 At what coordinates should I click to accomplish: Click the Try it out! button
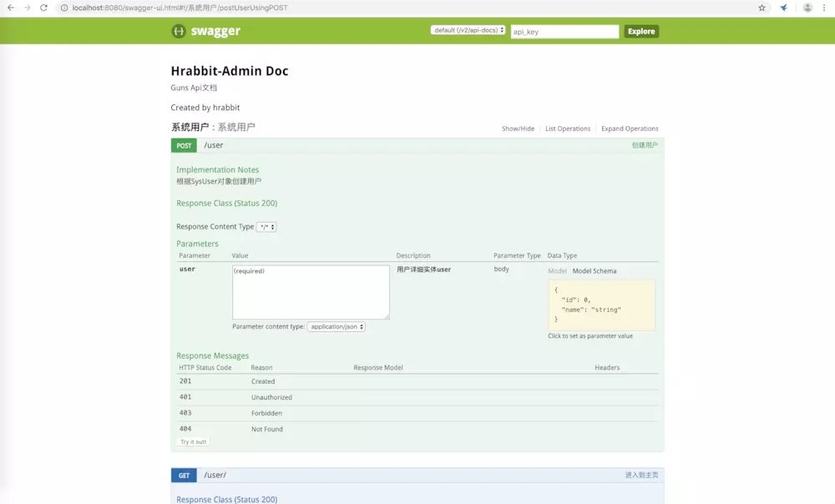click(x=194, y=441)
